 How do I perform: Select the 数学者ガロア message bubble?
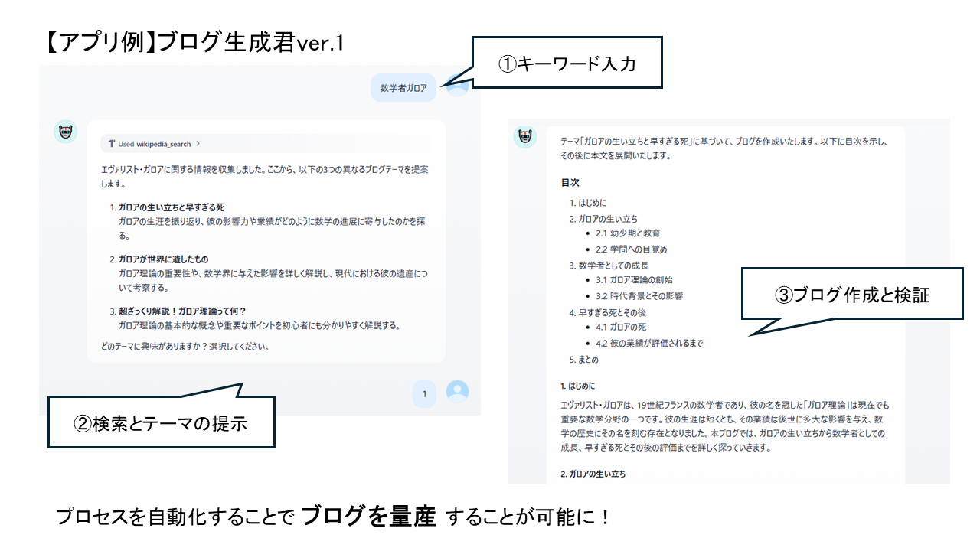point(403,87)
